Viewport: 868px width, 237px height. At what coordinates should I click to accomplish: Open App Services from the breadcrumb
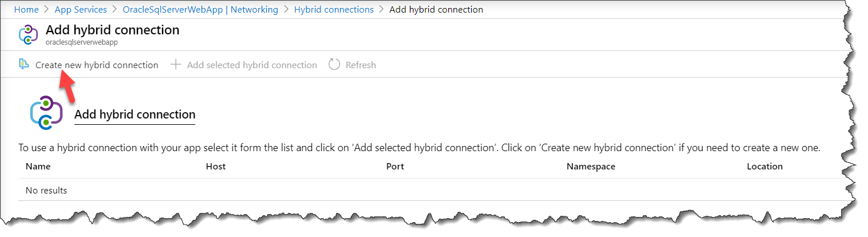click(x=81, y=10)
